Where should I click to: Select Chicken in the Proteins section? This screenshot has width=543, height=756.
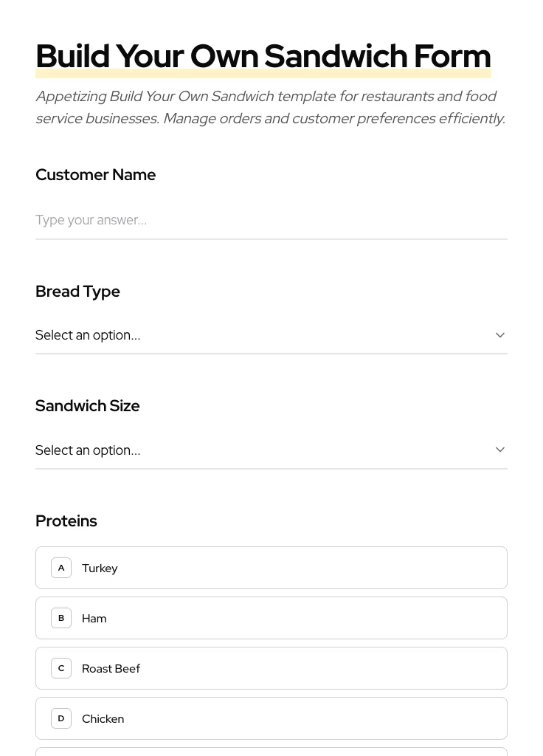[x=271, y=718]
